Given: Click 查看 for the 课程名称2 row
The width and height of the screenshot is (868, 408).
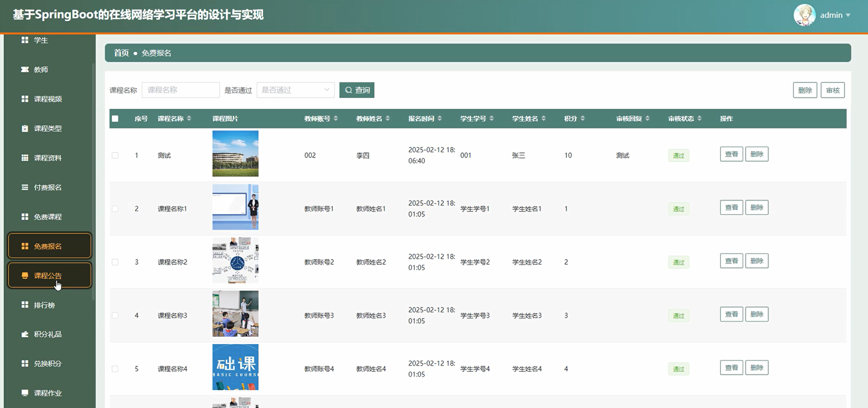Looking at the screenshot, I should coord(731,261).
